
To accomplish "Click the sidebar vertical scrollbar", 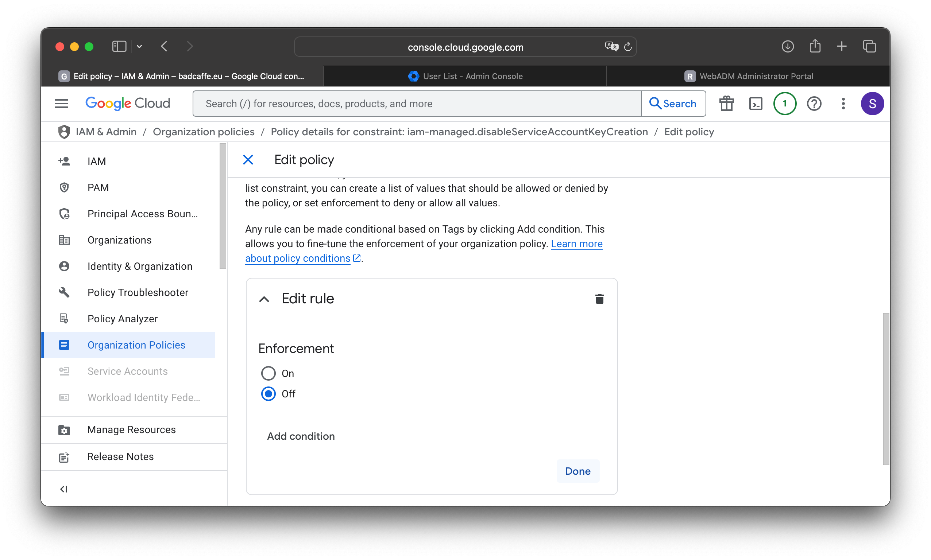I will click(223, 206).
